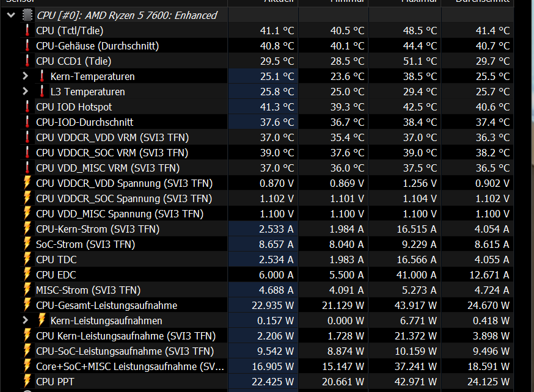Select the CPU VDDCR_VDD VRM (SVI3 TFN) label
The width and height of the screenshot is (534, 392).
coord(112,137)
